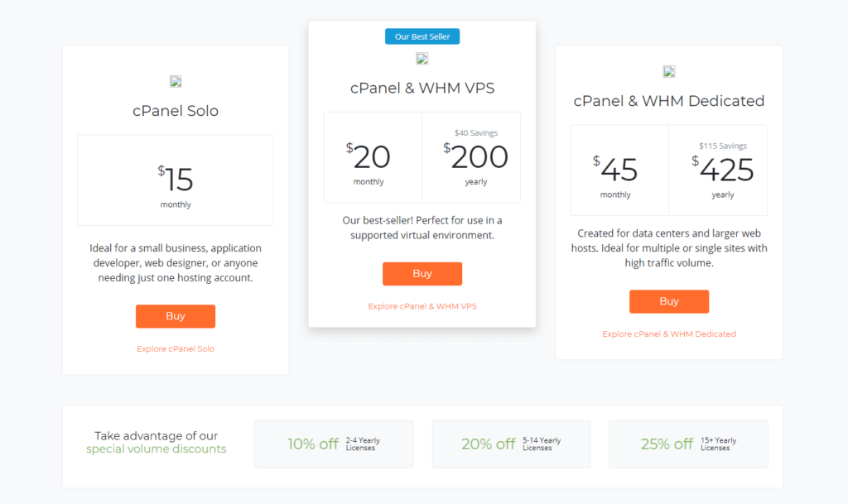Viewport: 848px width, 504px height.
Task: Select the $425 yearly Dedicated price
Action: [718, 170]
